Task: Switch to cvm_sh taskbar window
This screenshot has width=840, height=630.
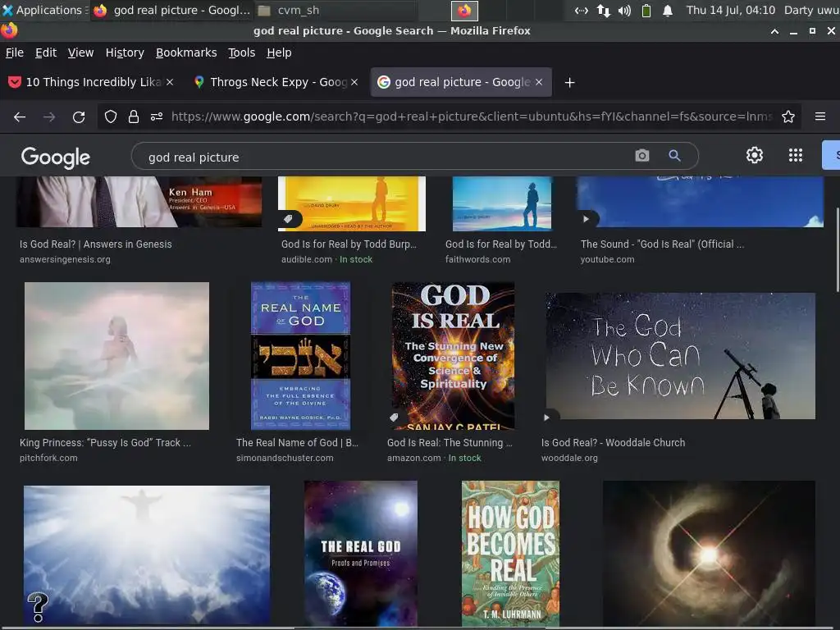Action: [x=335, y=10]
